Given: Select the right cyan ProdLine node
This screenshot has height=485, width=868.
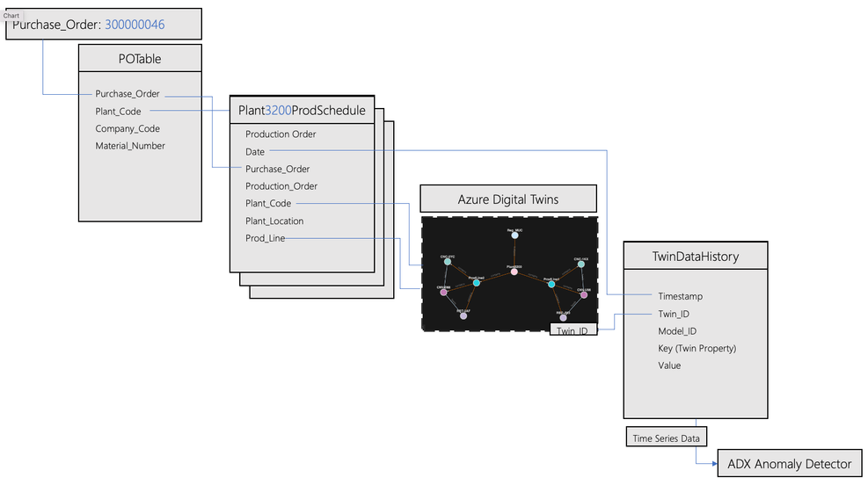Looking at the screenshot, I should (551, 284).
